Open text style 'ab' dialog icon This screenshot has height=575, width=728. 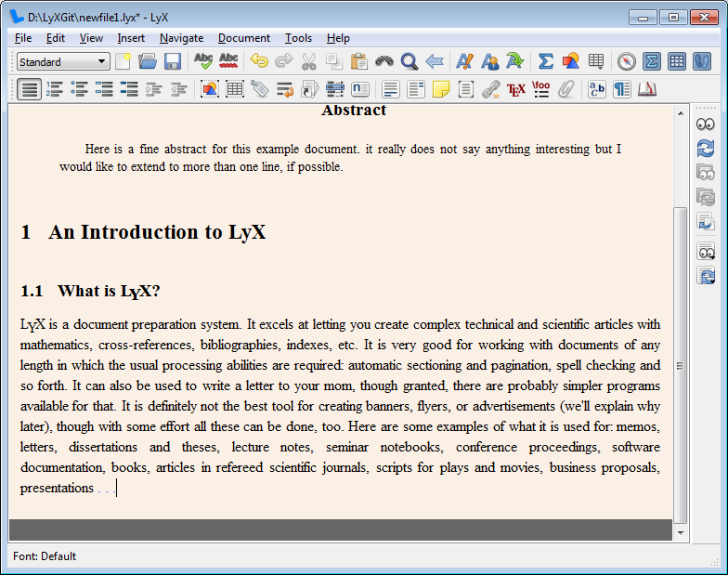click(x=596, y=89)
